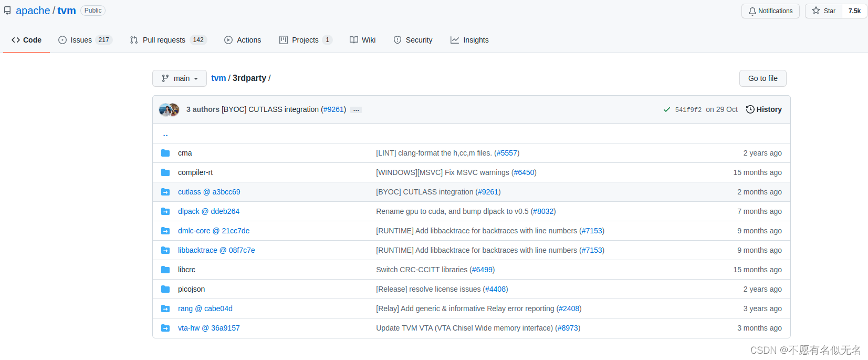Open PR #2408 in the rang row
868x360 pixels.
[569, 308]
